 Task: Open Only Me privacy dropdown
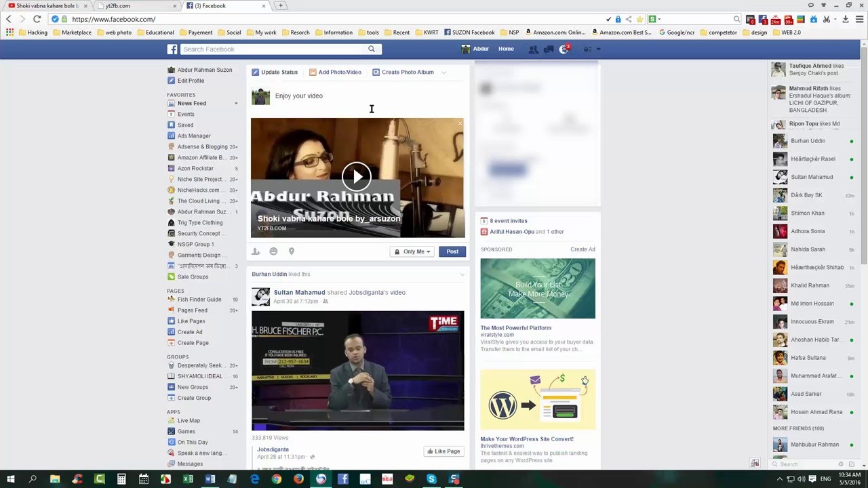click(413, 251)
